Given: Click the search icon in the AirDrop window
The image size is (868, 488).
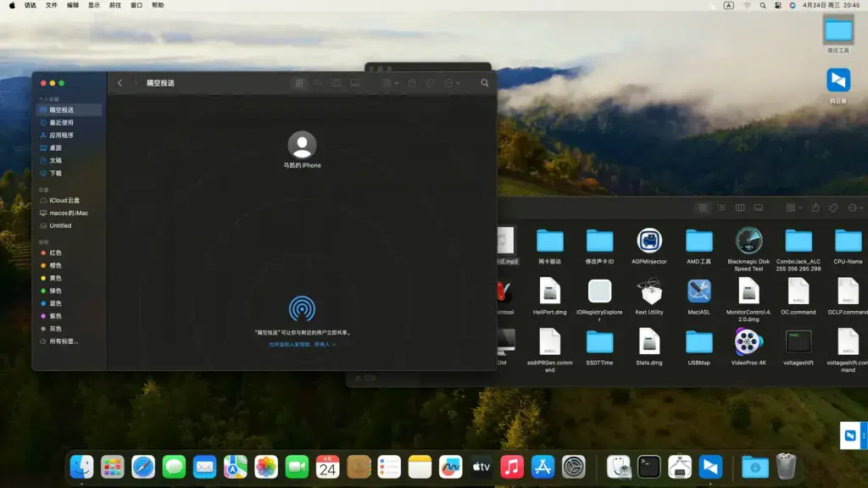Looking at the screenshot, I should click(484, 83).
